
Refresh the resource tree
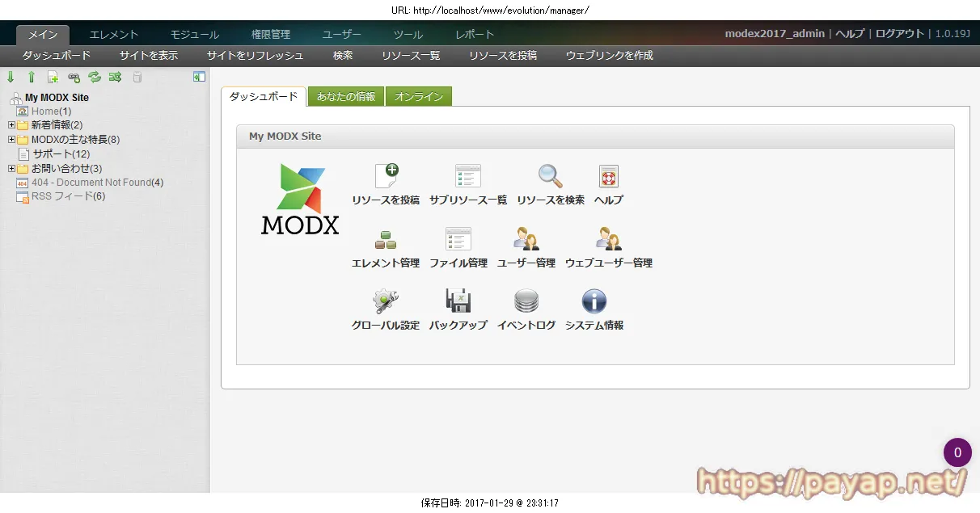coord(95,77)
